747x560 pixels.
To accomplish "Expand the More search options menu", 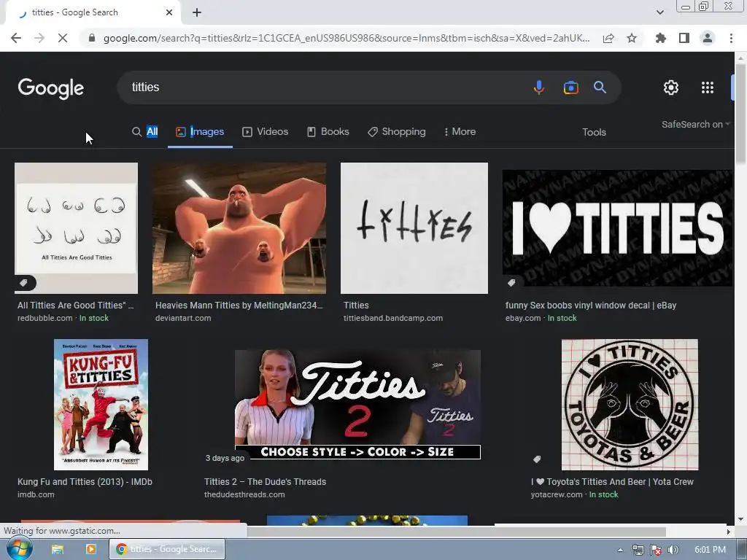I will point(460,132).
